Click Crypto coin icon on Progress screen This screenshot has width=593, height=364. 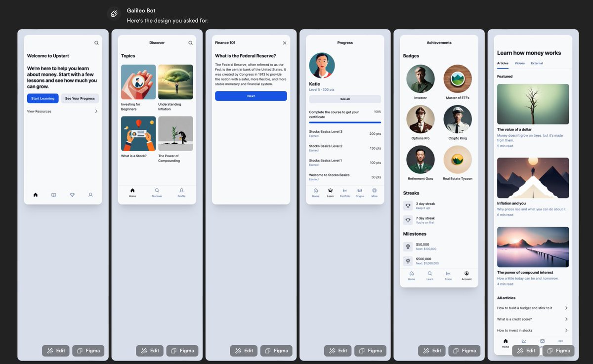(360, 190)
